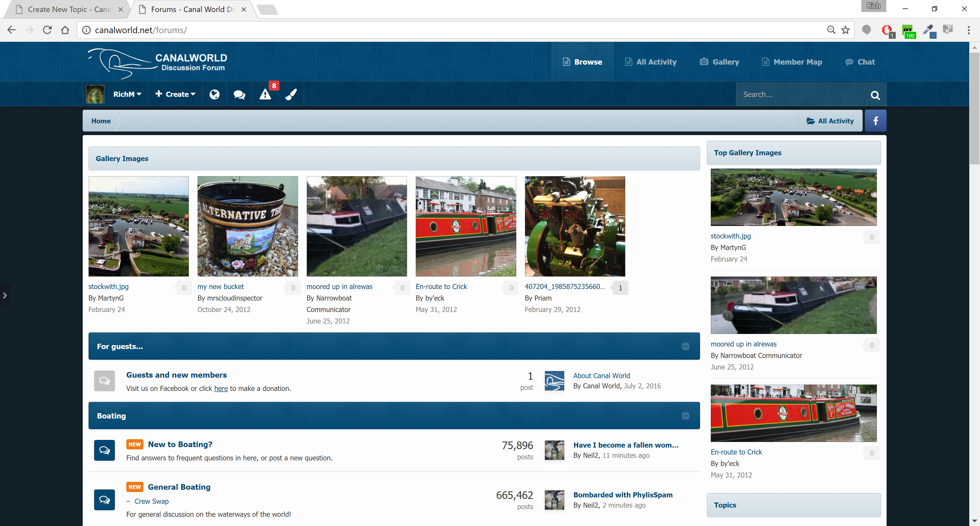Click the zoom magnifier icon in address bar
The height and width of the screenshot is (526, 980).
click(x=831, y=30)
